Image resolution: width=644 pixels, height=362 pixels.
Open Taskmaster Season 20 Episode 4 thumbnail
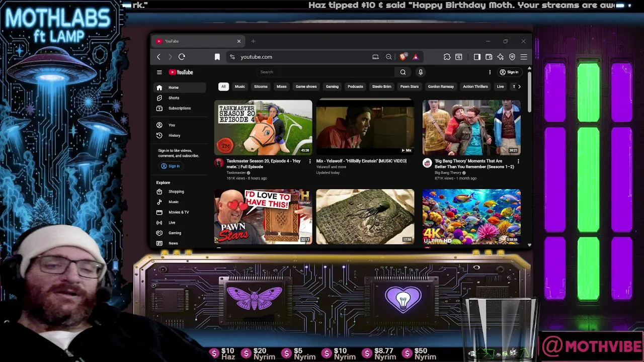[263, 127]
